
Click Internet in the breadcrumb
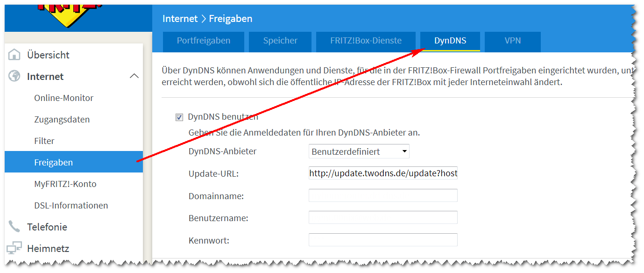click(179, 18)
